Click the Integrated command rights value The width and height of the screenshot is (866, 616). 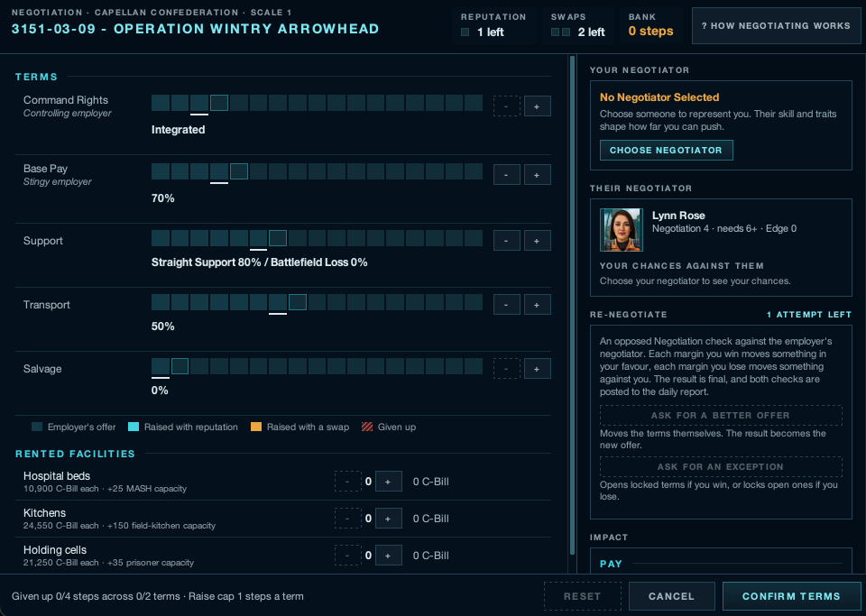tap(179, 130)
